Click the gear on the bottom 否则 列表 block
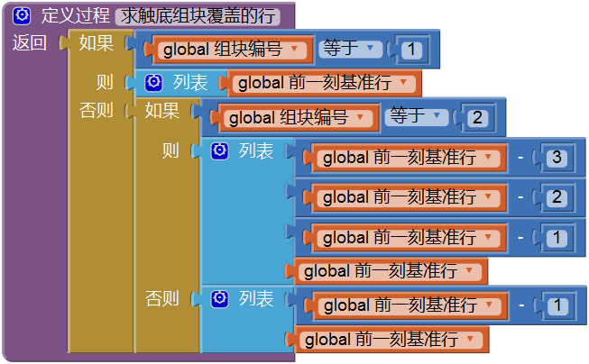The image size is (589, 364). 219,298
